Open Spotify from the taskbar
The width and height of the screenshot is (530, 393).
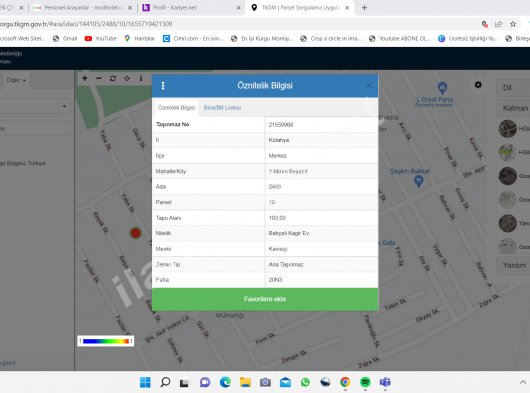[365, 382]
